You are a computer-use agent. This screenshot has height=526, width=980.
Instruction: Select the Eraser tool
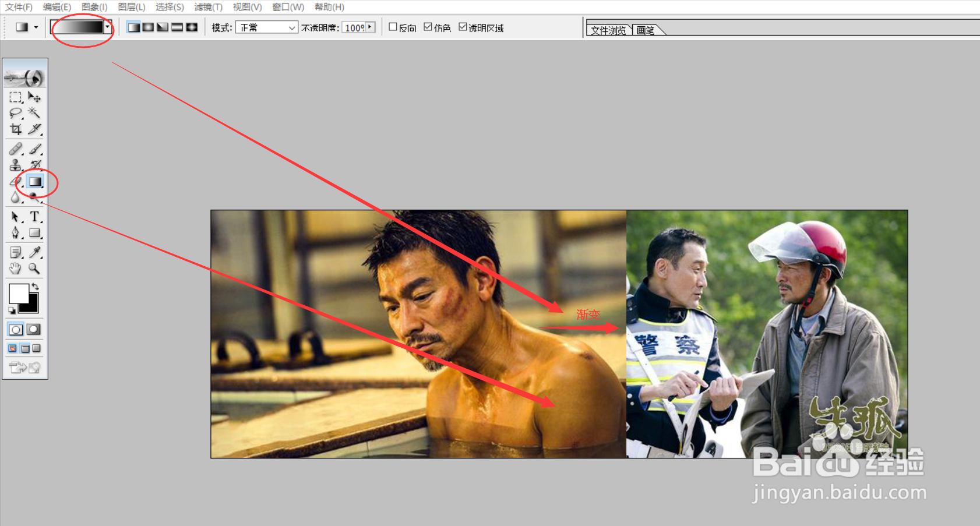[16, 182]
